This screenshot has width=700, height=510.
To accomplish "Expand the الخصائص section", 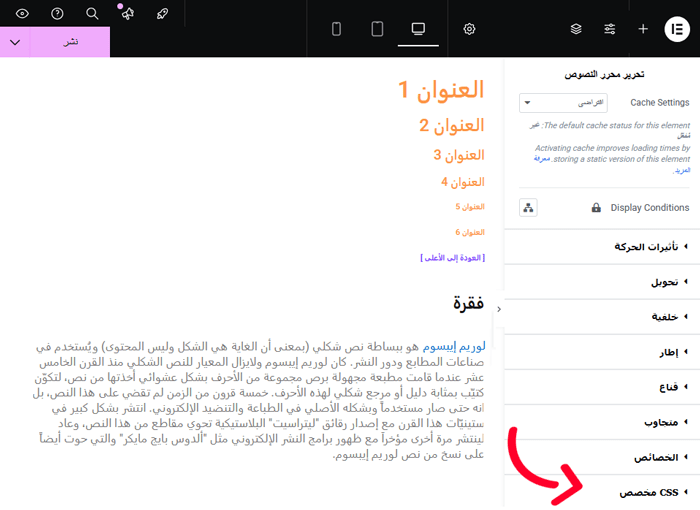I will coord(602,457).
